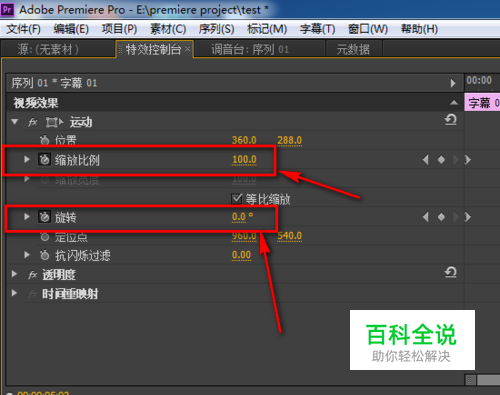Collapse the Motion (运动) effect group
Viewport: 500px width, 395px height.
14,122
